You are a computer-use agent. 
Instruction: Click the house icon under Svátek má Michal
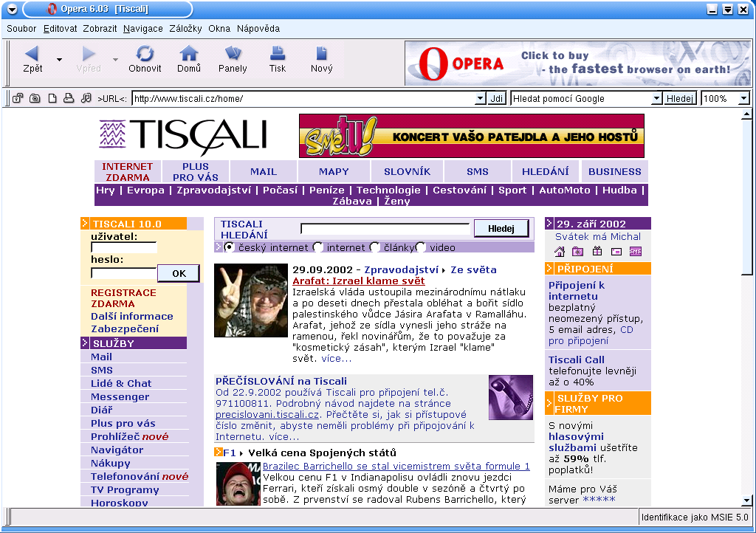click(560, 251)
